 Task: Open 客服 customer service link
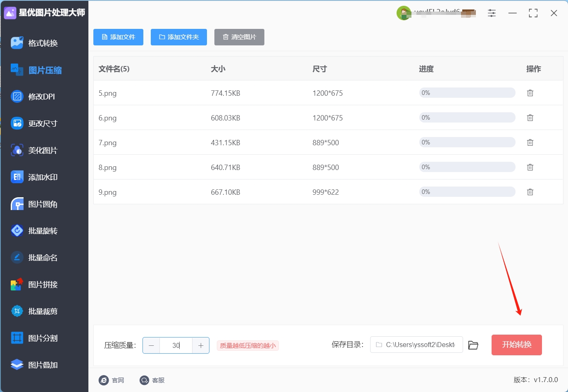click(x=152, y=380)
